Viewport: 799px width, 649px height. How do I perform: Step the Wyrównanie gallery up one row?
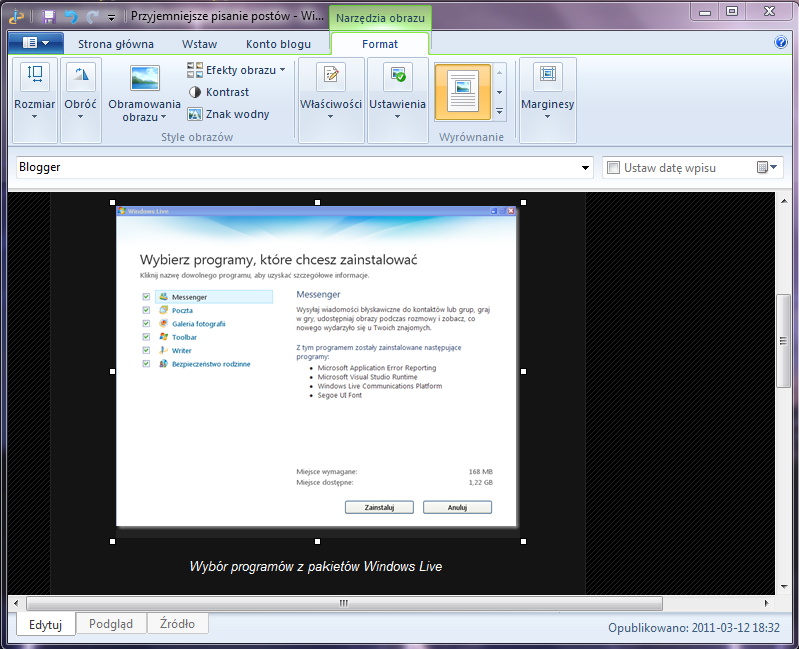point(499,73)
